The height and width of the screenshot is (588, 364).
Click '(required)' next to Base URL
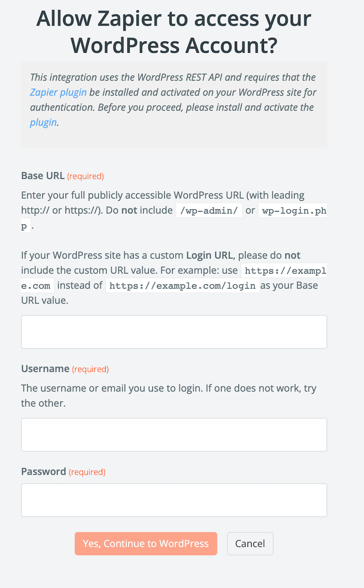(86, 176)
